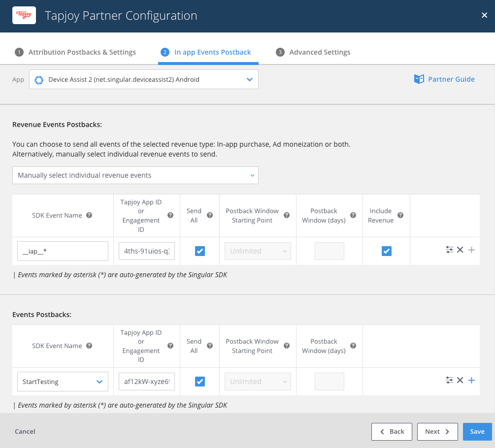Click the Device Assist 2 app icon
The height and width of the screenshot is (448, 495).
tap(39, 80)
